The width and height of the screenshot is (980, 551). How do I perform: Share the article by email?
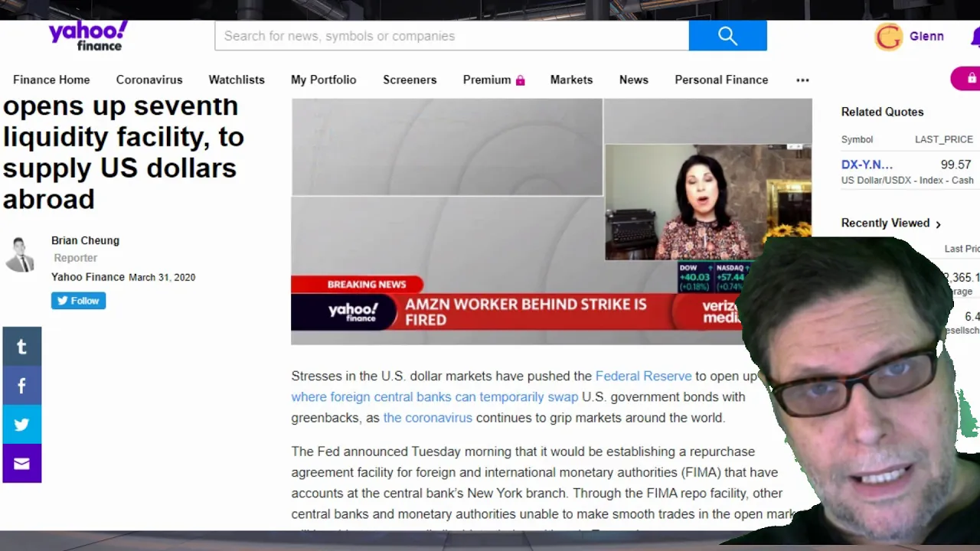point(21,464)
